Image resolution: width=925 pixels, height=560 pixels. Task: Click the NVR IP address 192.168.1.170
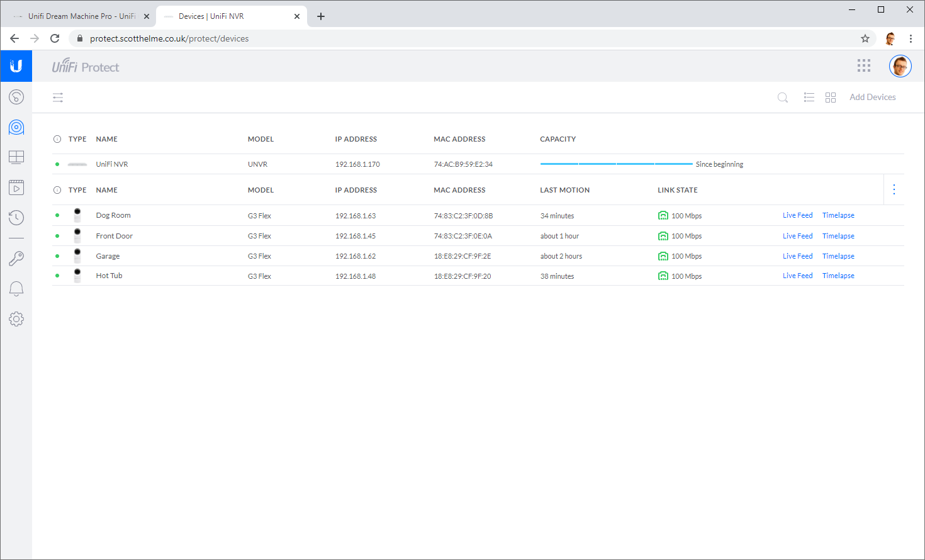point(357,164)
